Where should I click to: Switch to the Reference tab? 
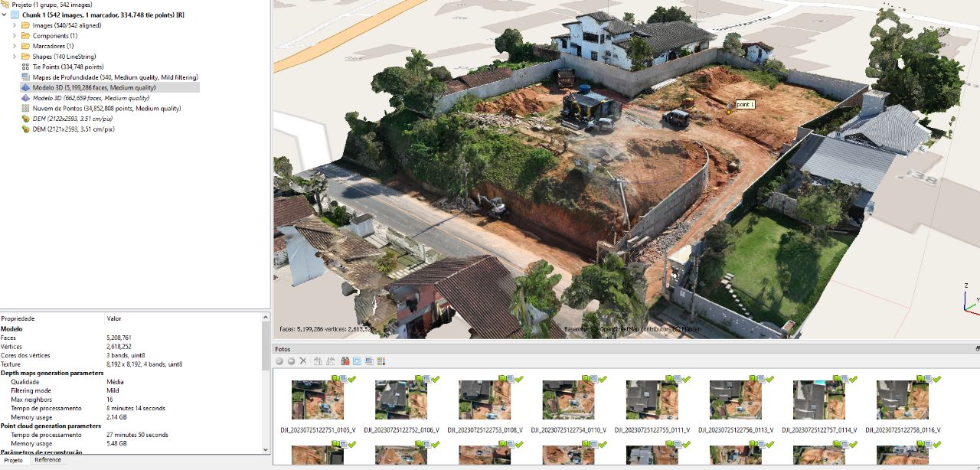(47, 460)
